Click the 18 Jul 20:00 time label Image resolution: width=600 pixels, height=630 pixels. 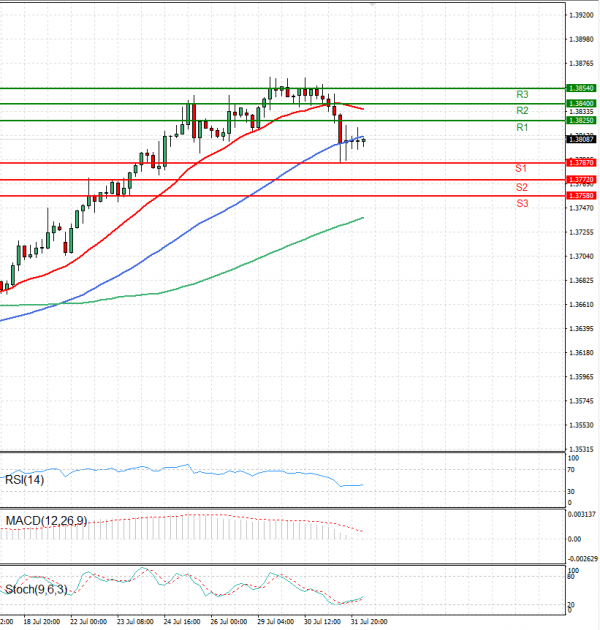pyautogui.click(x=42, y=622)
